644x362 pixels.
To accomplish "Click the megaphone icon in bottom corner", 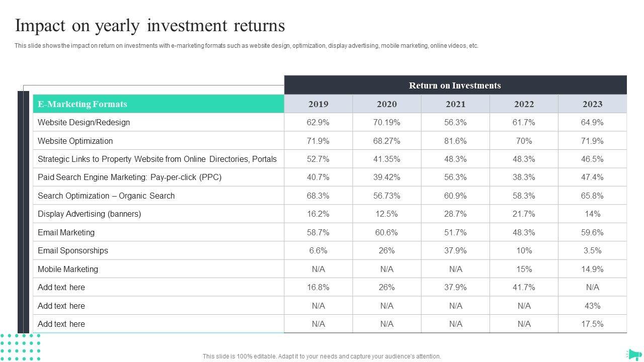I will 634,354.
